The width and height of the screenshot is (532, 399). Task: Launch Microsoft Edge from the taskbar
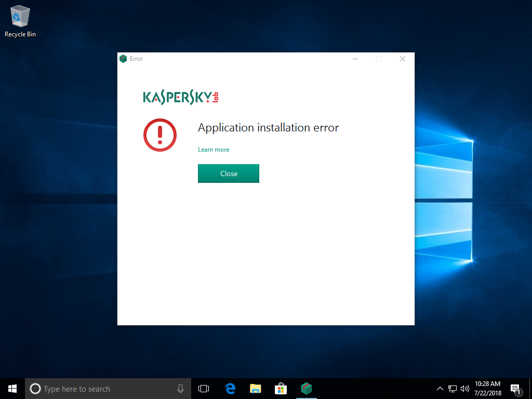point(230,389)
